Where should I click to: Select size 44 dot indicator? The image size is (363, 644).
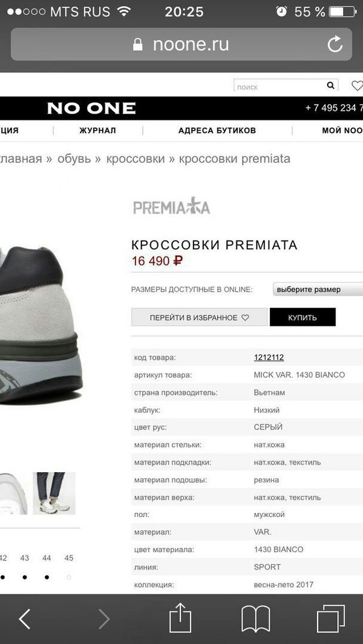coord(47,577)
